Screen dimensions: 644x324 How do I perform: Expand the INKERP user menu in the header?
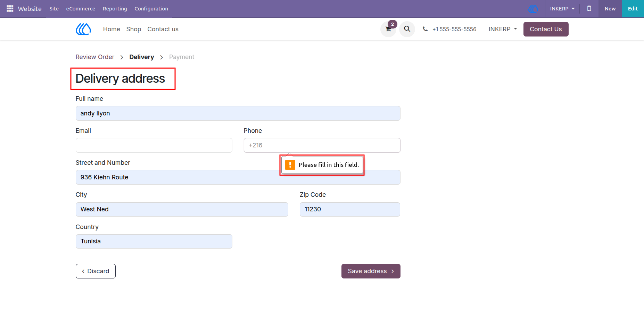click(503, 29)
